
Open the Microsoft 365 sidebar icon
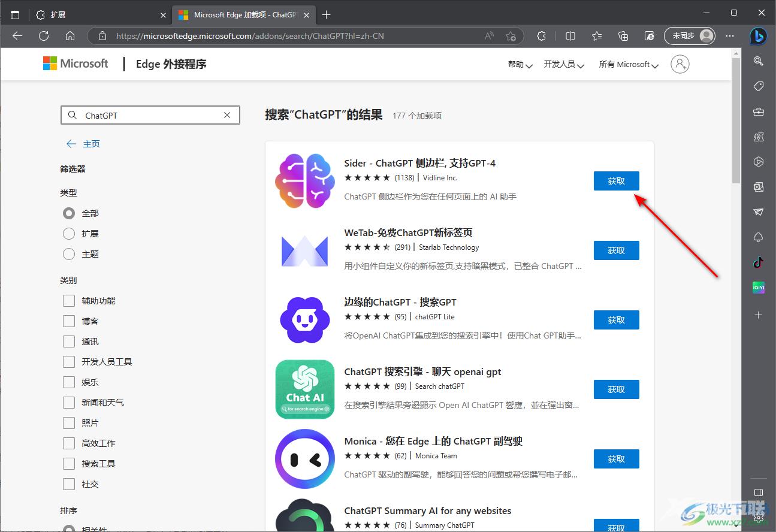[758, 162]
